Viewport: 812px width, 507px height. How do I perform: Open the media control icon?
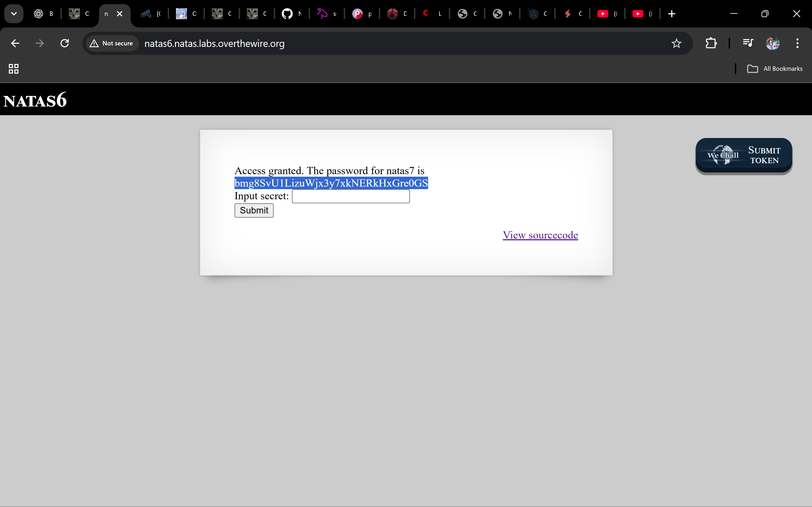coord(748,43)
